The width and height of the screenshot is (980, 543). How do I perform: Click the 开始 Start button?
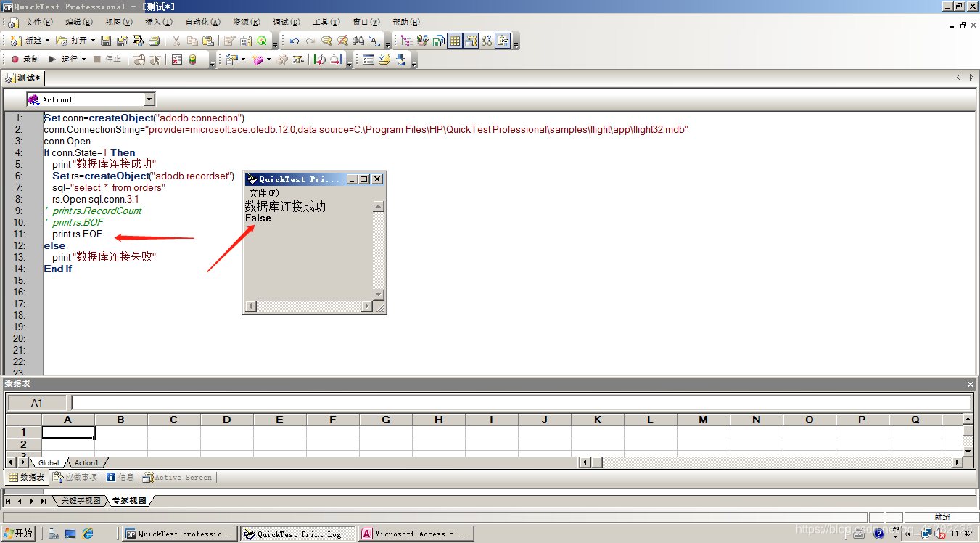(x=19, y=534)
